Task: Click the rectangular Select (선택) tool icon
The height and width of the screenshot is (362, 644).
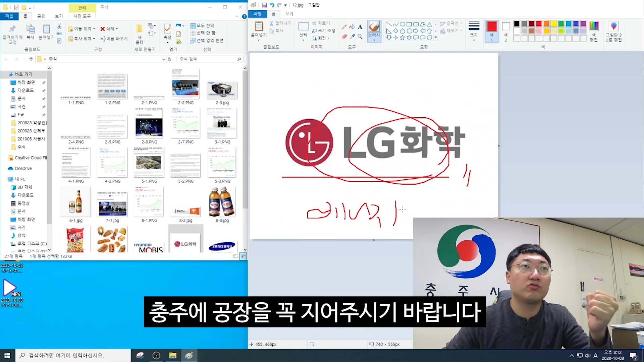Action: [x=303, y=27]
